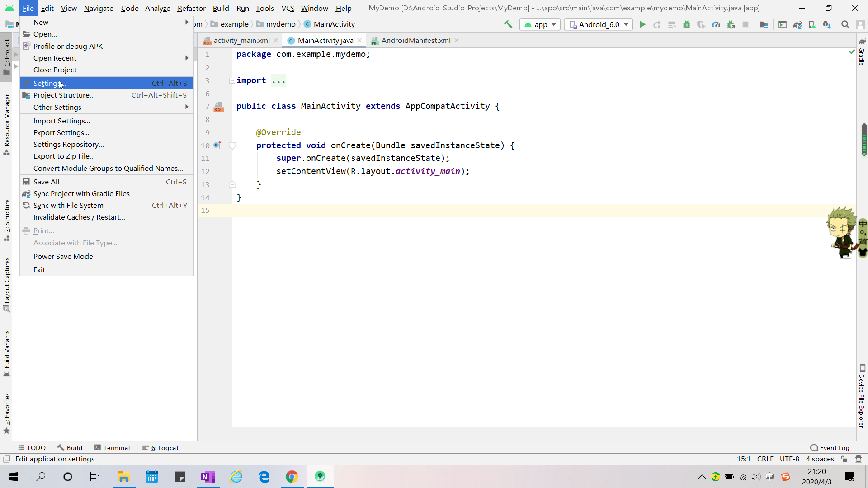The width and height of the screenshot is (868, 488).
Task: Open the app run configuration dropdown
Action: click(x=540, y=24)
